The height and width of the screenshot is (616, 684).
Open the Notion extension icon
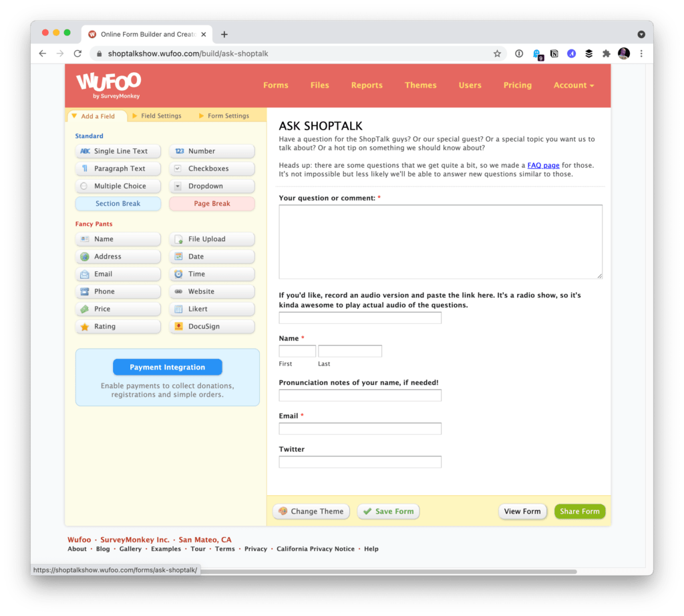554,53
